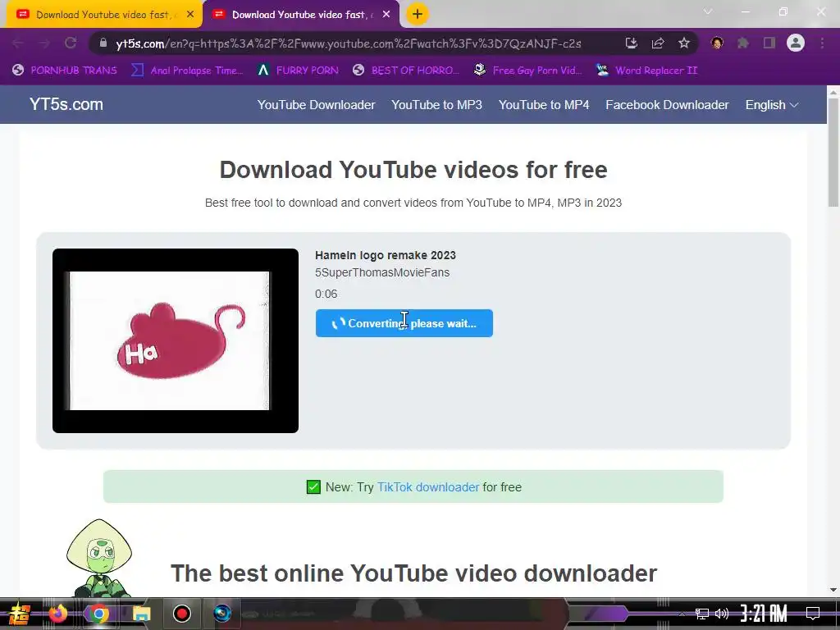Click the address bar URL field
The width and height of the screenshot is (840, 630).
[348, 43]
